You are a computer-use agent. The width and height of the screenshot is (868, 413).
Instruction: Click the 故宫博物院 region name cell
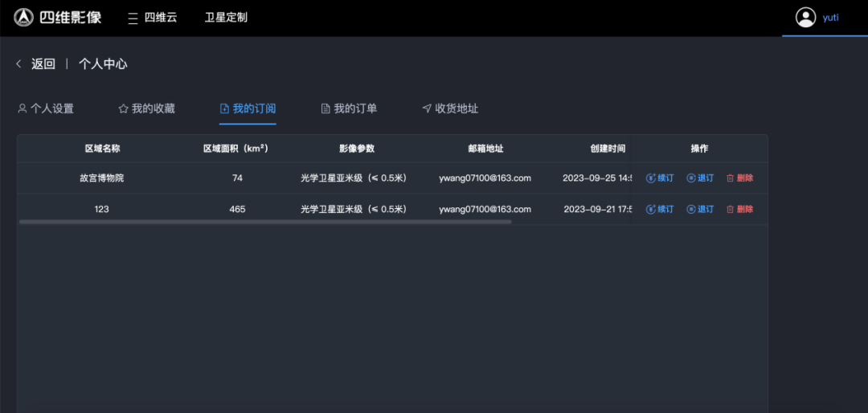click(x=102, y=178)
